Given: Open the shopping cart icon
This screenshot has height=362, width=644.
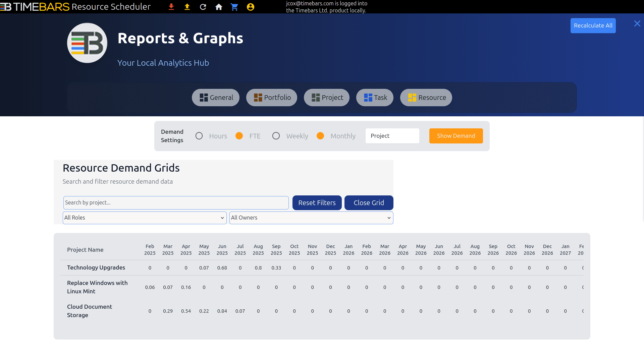Looking at the screenshot, I should 234,7.
